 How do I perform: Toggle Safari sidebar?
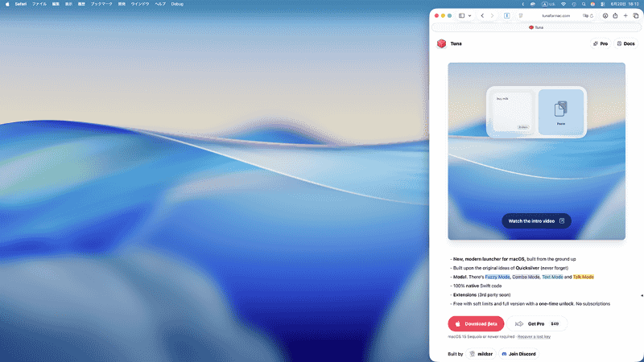coord(461,15)
